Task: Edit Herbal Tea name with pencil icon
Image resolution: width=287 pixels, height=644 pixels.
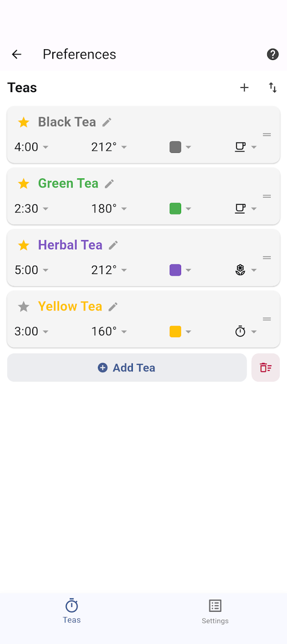Action: tap(114, 245)
